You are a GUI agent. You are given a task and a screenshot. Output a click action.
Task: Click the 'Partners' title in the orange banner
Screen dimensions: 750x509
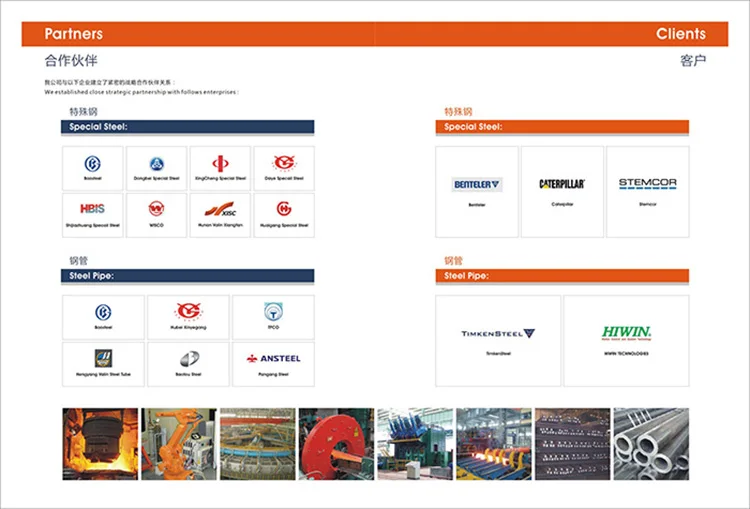[74, 34]
